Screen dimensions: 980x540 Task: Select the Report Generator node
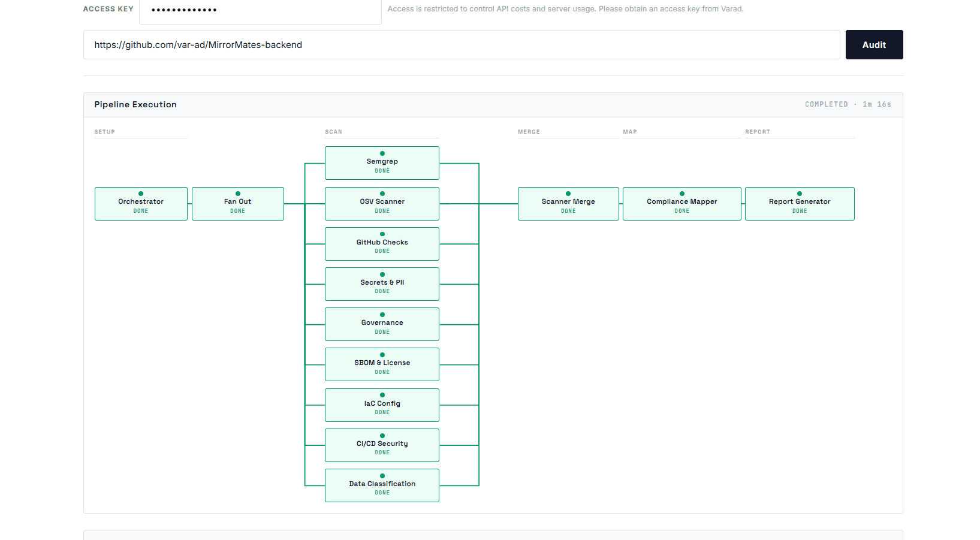click(x=800, y=204)
